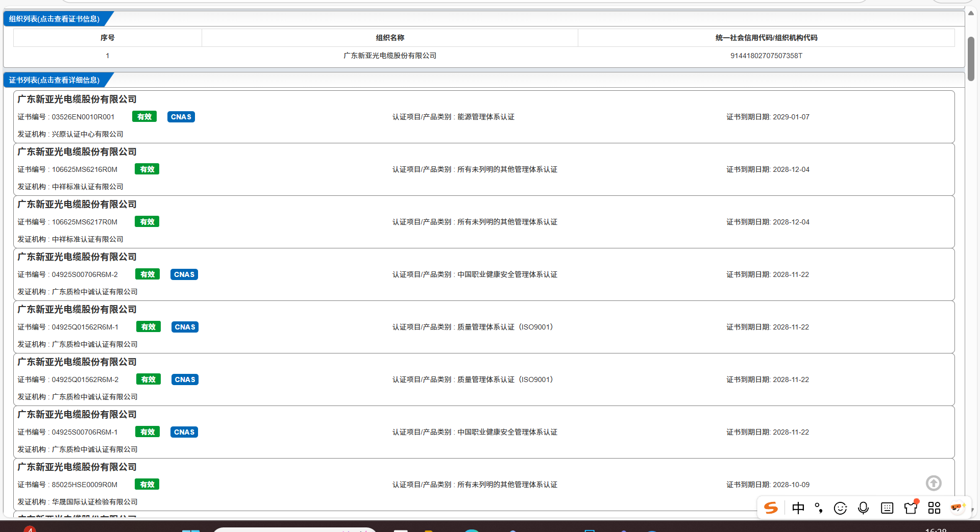980x532 pixels.
Task: Click the CNAS badge for certificate 04925Q01562R6M-1
Action: (x=185, y=327)
